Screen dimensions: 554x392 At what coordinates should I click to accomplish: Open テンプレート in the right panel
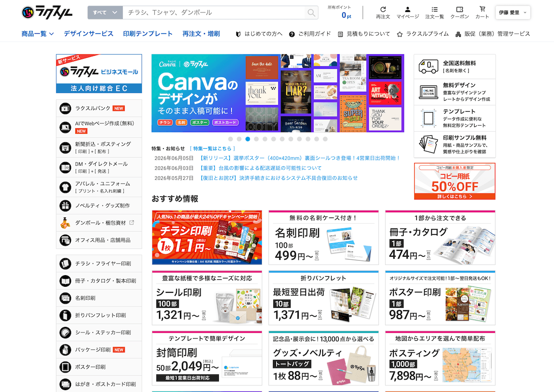[x=454, y=118]
